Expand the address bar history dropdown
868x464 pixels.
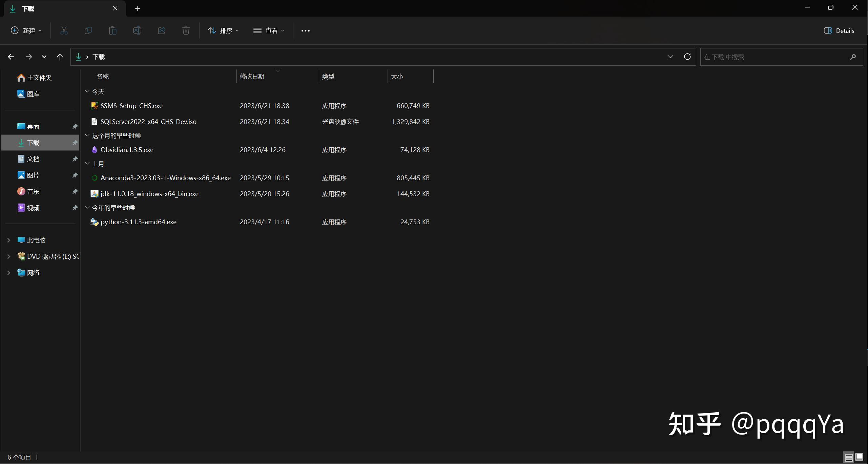coord(670,57)
